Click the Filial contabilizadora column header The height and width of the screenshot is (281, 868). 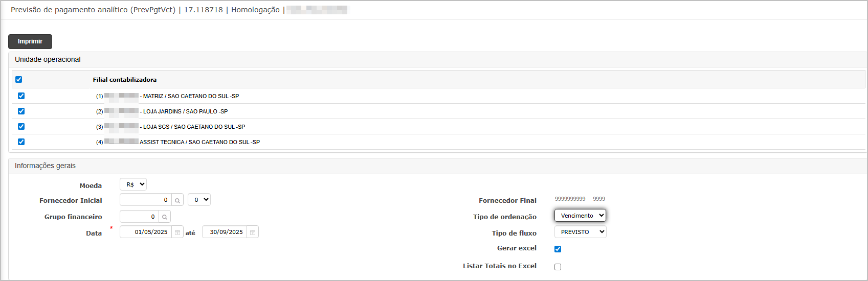125,80
